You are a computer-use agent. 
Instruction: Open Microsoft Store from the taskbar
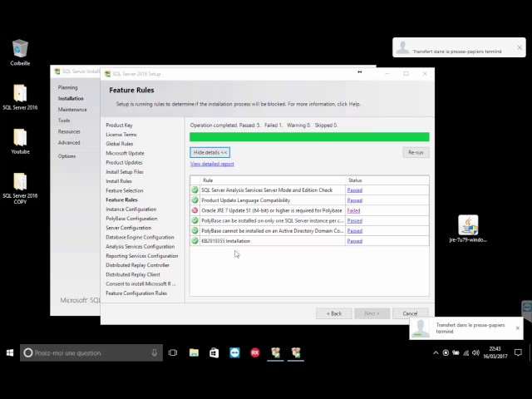tap(214, 352)
